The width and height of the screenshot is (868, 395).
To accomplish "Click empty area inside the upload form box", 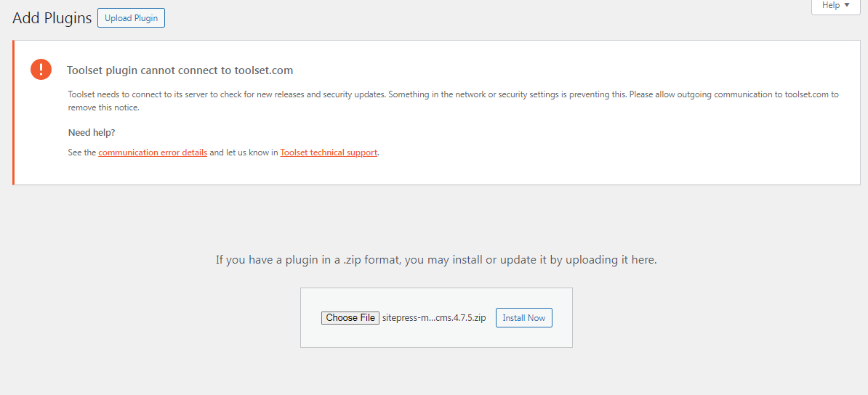I will (436, 336).
